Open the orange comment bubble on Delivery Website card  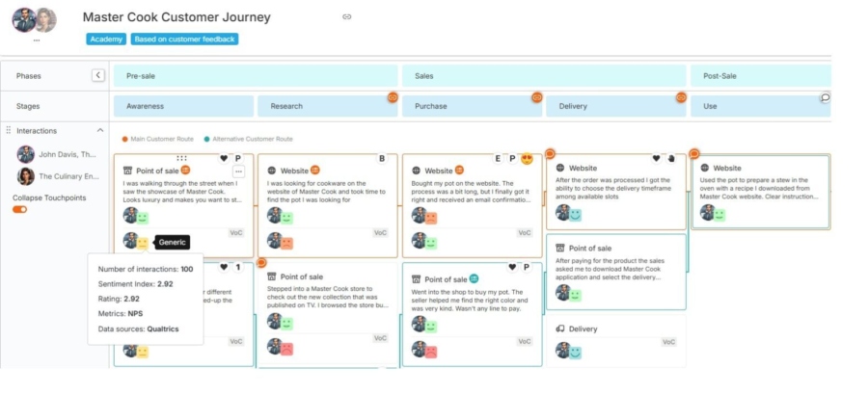pos(550,153)
